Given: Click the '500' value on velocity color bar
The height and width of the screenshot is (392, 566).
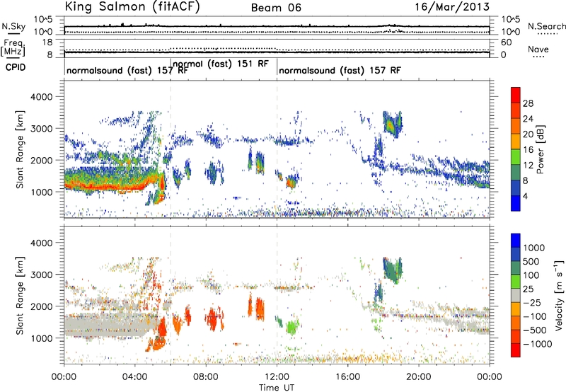Looking at the screenshot, I should tap(533, 262).
